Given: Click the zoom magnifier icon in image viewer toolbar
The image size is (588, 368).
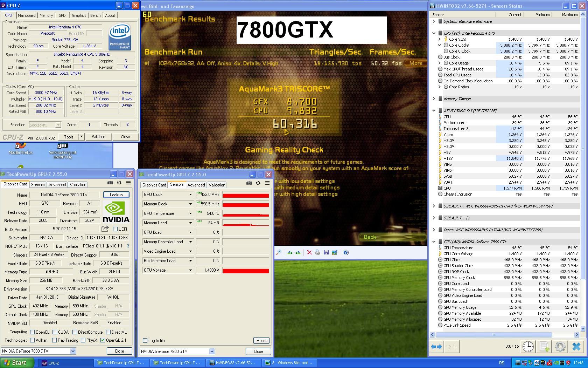Looking at the screenshot, I should coord(279,252).
